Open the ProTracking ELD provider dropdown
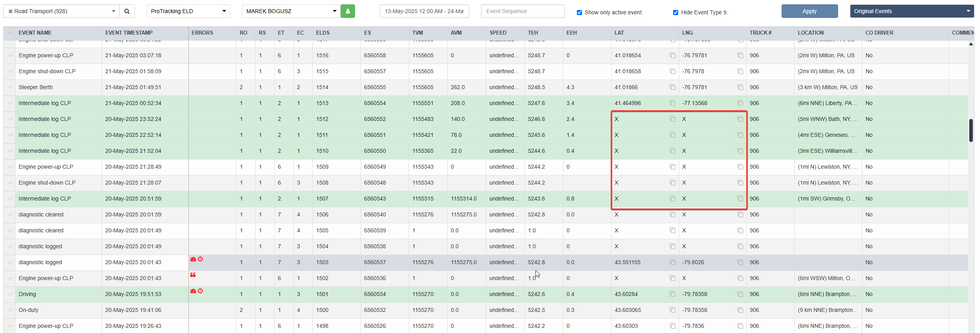The image size is (980, 333). pyautogui.click(x=188, y=11)
